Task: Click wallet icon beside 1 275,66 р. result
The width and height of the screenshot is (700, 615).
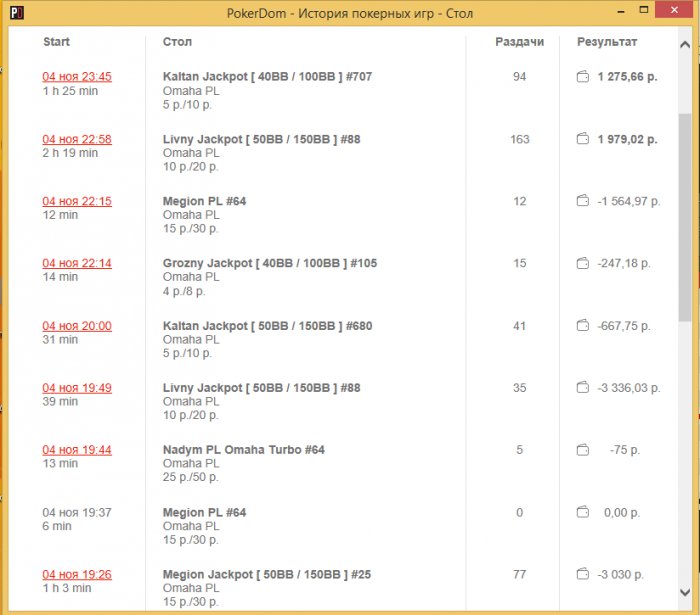Action: (x=583, y=76)
